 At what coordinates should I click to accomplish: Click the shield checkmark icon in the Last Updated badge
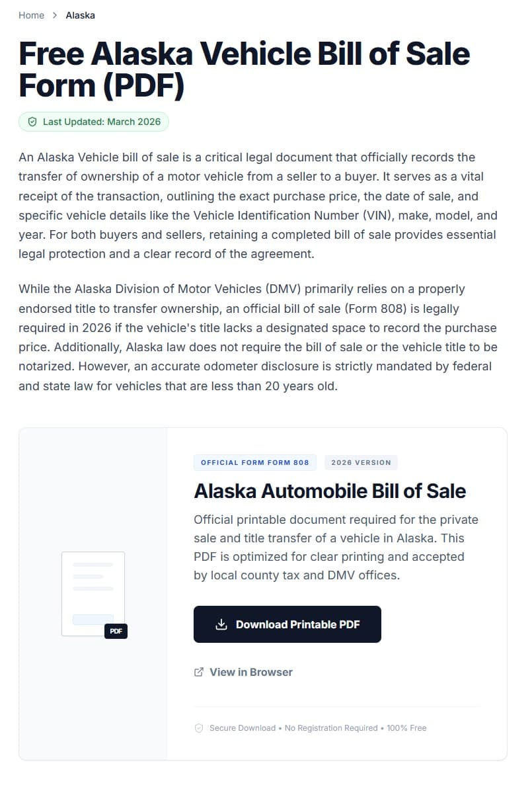[32, 122]
